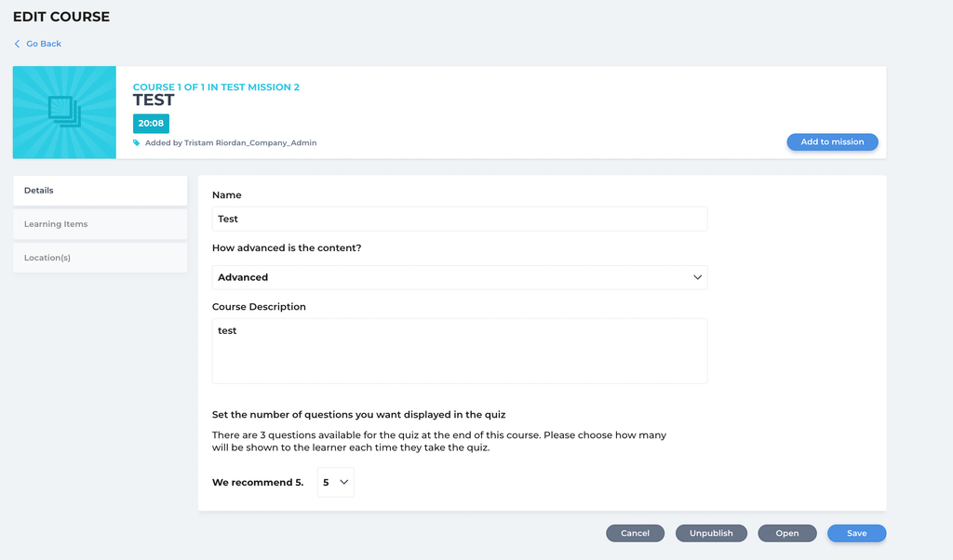This screenshot has width=953, height=560.
Task: Follow the Go Back link
Action: pyautogui.click(x=44, y=44)
